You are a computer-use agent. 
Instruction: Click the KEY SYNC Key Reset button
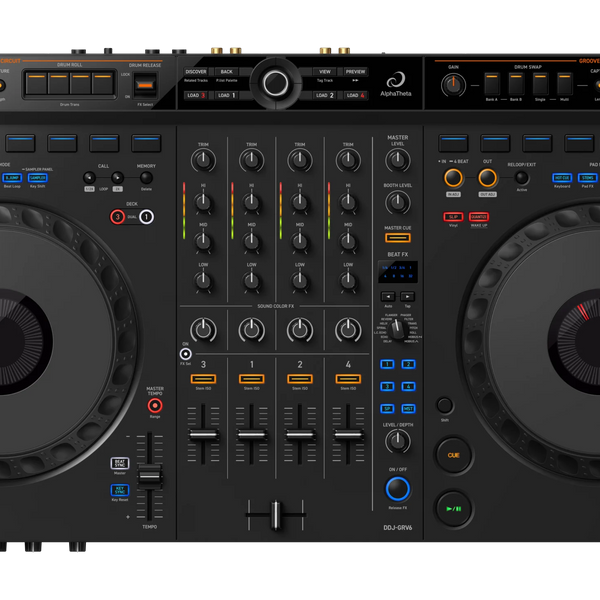click(x=120, y=490)
